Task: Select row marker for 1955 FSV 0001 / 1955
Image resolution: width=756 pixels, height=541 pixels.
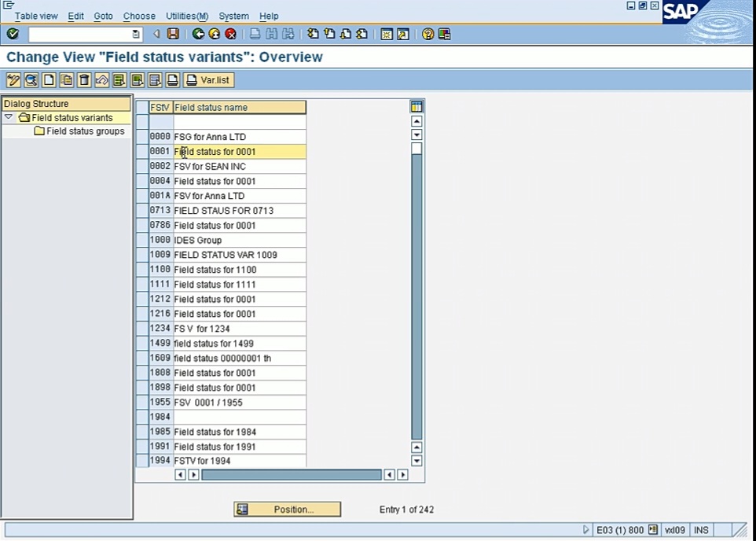Action: (x=142, y=403)
